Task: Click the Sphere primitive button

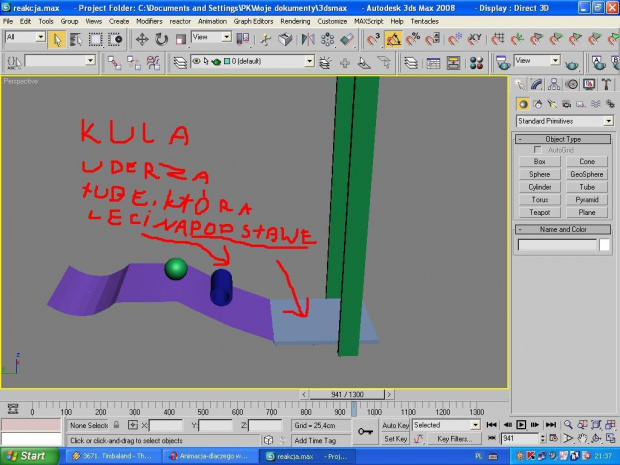Action: tap(539, 174)
